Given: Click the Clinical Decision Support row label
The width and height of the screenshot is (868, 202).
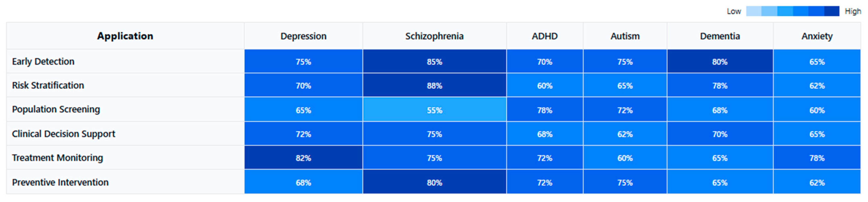Looking at the screenshot, I should pos(63,134).
